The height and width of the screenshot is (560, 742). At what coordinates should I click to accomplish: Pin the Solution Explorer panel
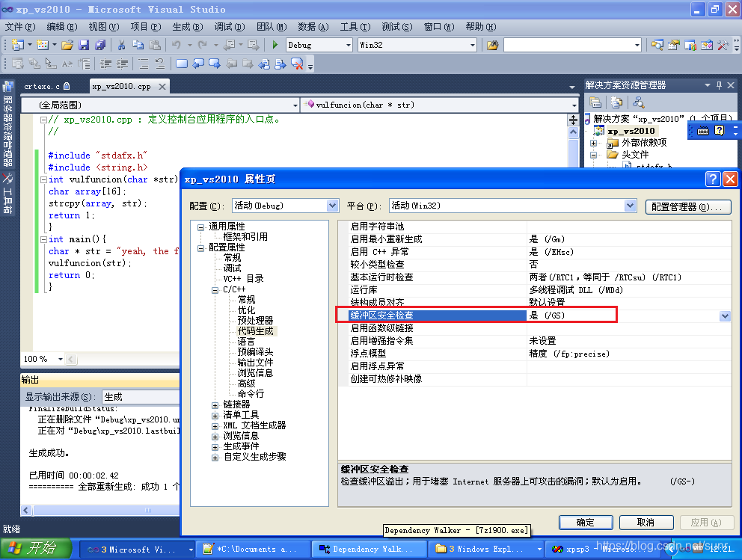click(x=720, y=85)
